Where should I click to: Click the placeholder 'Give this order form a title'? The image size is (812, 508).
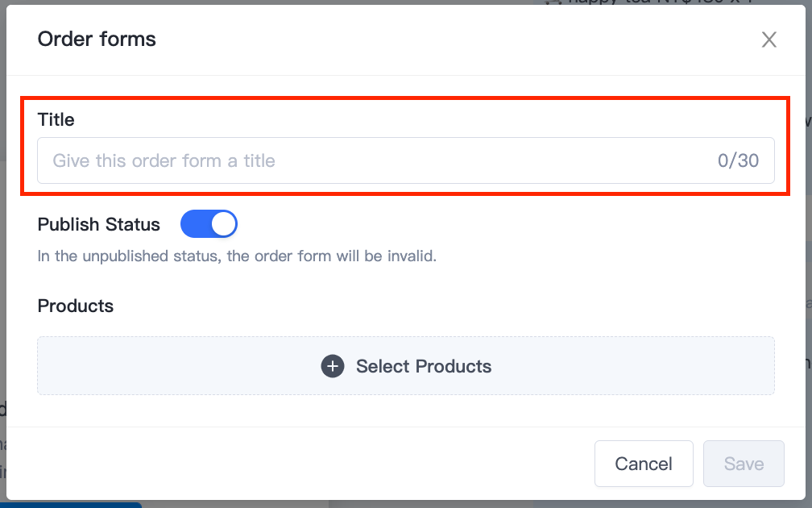pyautogui.click(x=164, y=160)
